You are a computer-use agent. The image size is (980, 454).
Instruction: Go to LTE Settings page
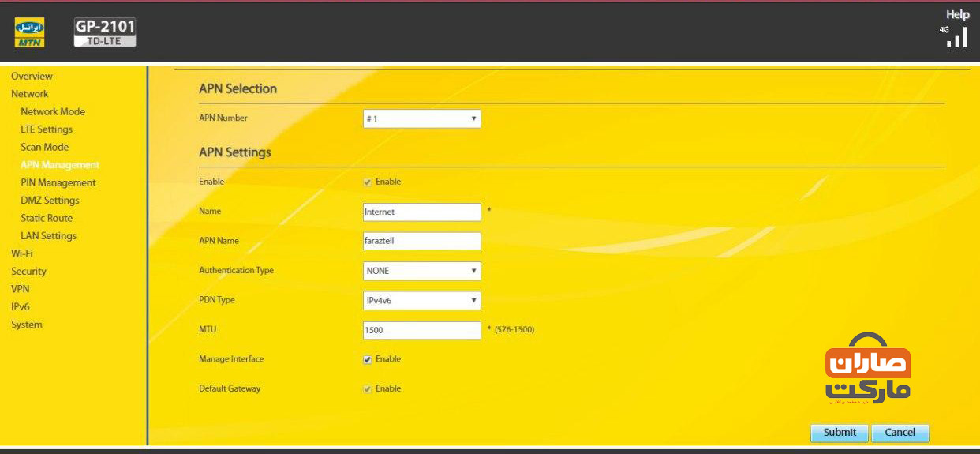click(47, 129)
